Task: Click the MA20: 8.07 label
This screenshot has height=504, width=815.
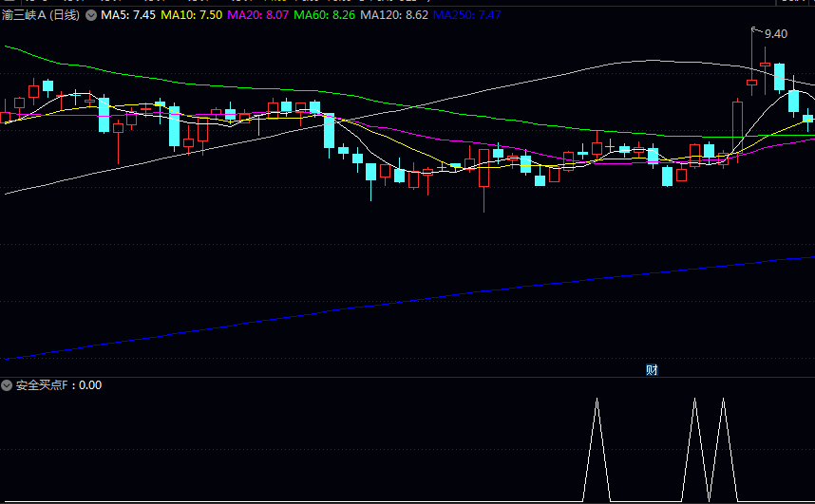Action: (257, 15)
